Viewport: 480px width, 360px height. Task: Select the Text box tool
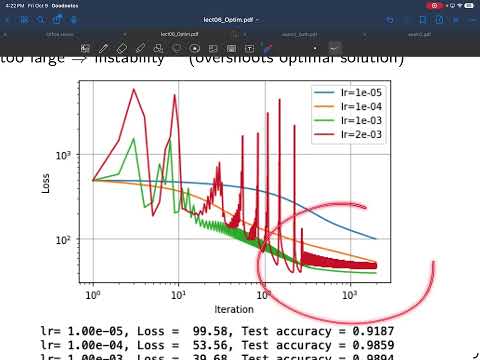[x=249, y=49]
